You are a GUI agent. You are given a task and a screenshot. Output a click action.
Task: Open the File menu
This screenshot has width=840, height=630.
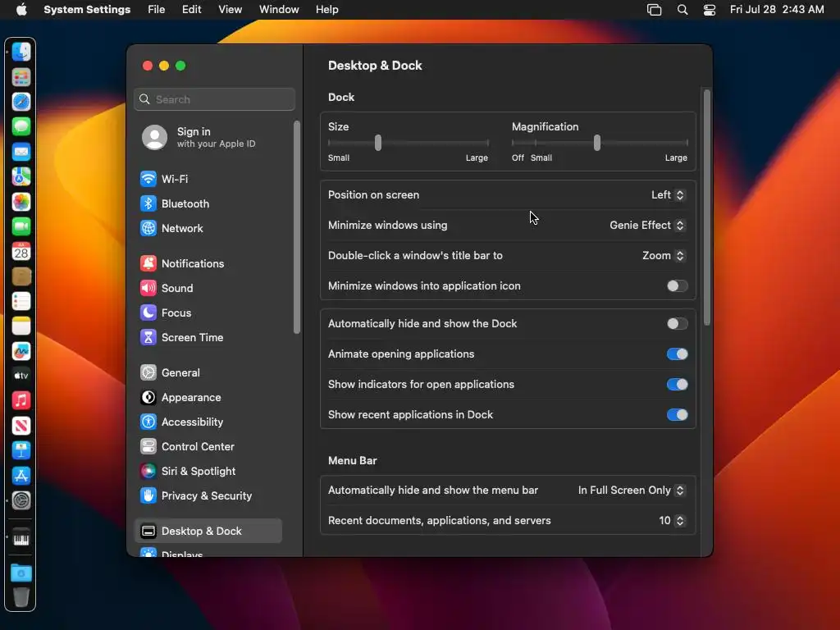pos(157,10)
